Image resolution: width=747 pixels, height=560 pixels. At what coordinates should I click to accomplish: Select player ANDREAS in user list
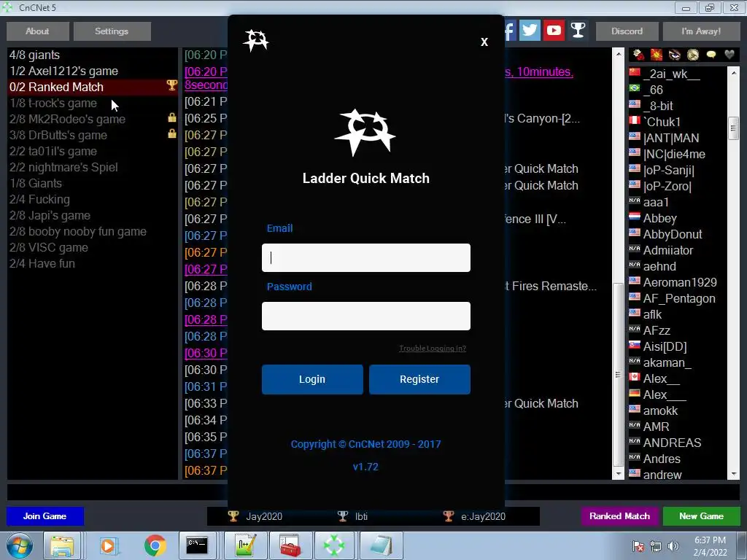pyautogui.click(x=678, y=443)
